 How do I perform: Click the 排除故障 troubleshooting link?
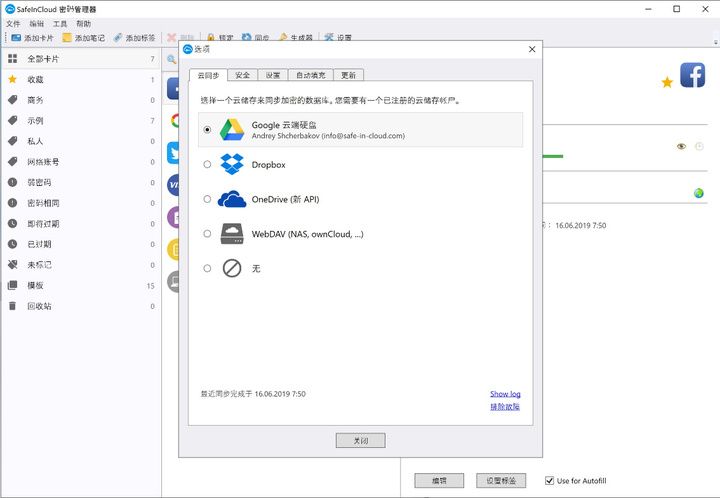tap(505, 407)
